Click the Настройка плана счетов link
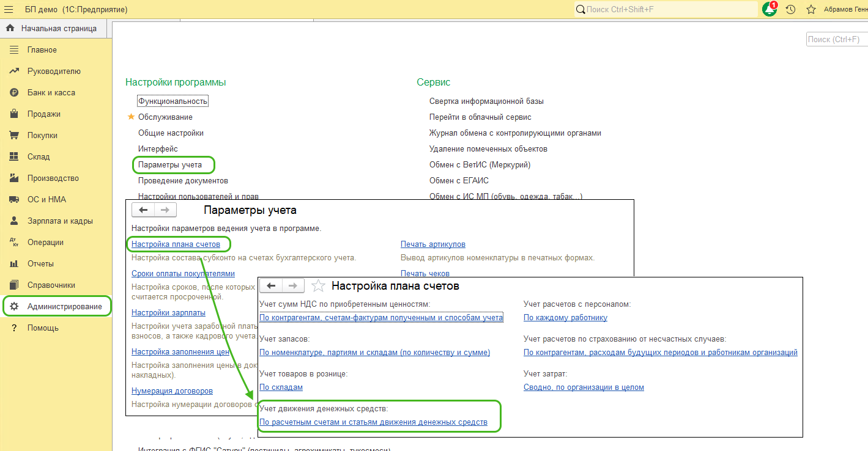 [x=176, y=244]
